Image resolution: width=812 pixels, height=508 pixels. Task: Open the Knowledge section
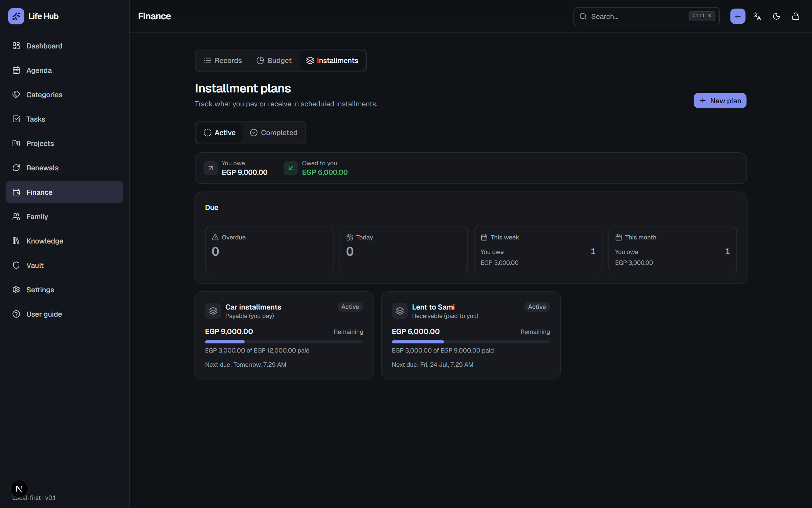[x=65, y=241]
